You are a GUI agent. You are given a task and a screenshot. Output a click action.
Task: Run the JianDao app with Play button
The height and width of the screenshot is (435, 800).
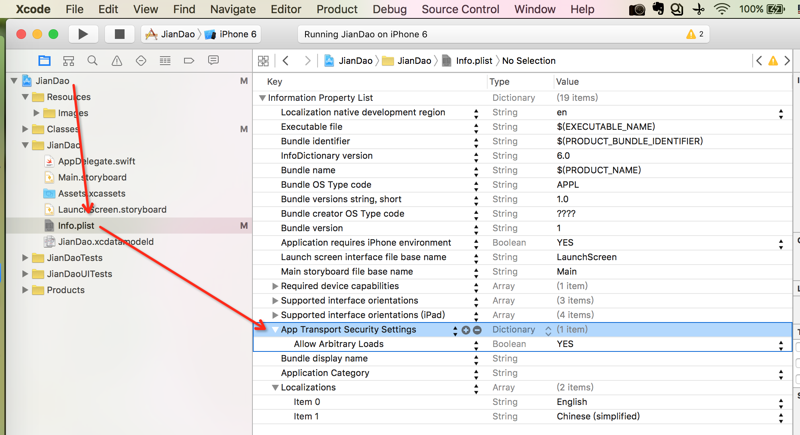click(x=83, y=34)
